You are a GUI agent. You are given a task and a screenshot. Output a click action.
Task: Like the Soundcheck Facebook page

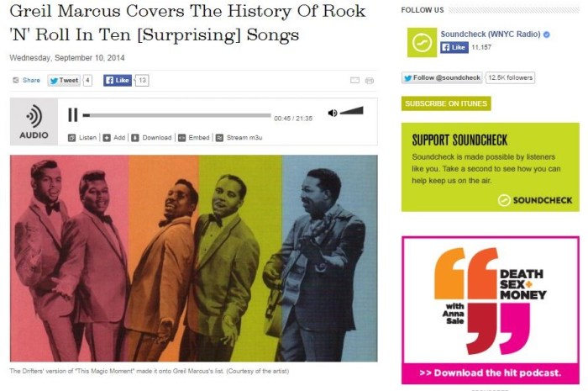tap(454, 47)
